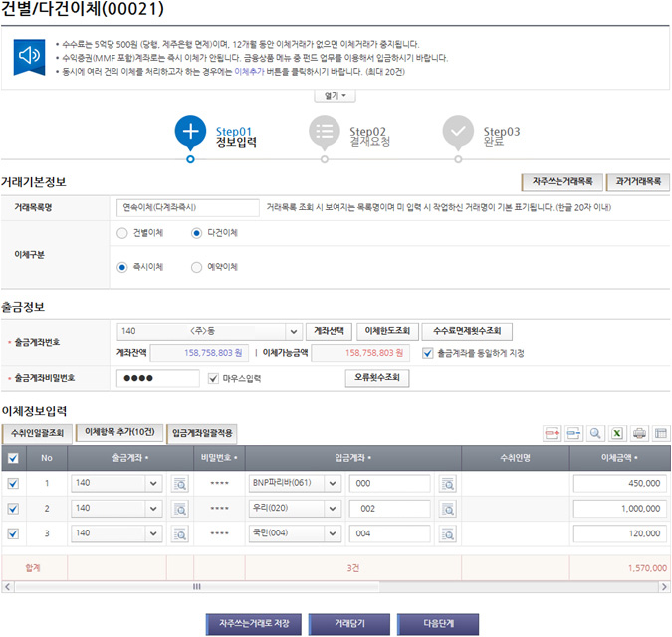Open the column settings grid icon
Viewport: 672px width, 637px height.
pyautogui.click(x=661, y=434)
